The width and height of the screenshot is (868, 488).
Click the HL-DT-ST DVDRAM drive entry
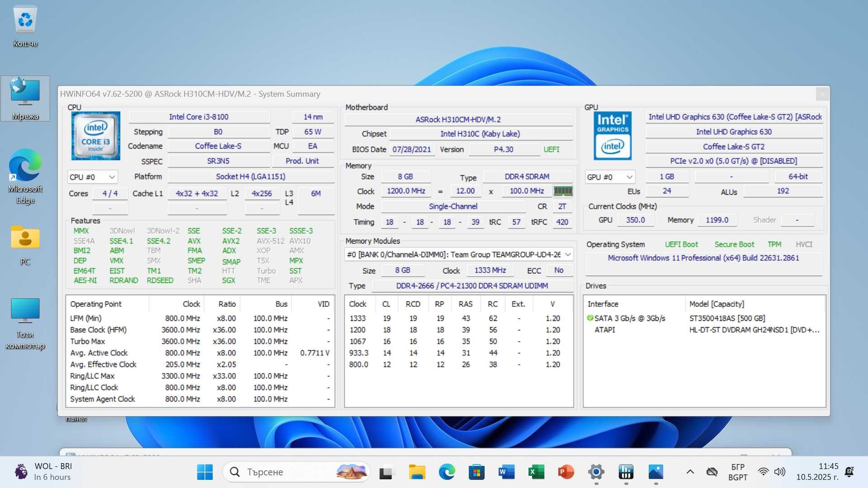click(754, 330)
